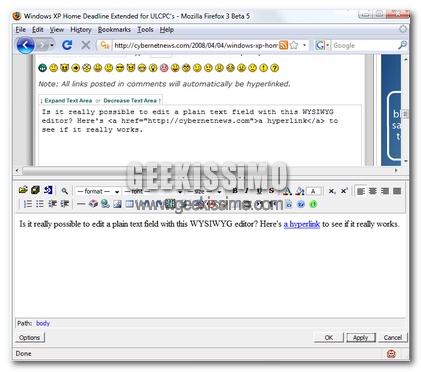
Task: Insert a numbered list
Action: pos(28,204)
